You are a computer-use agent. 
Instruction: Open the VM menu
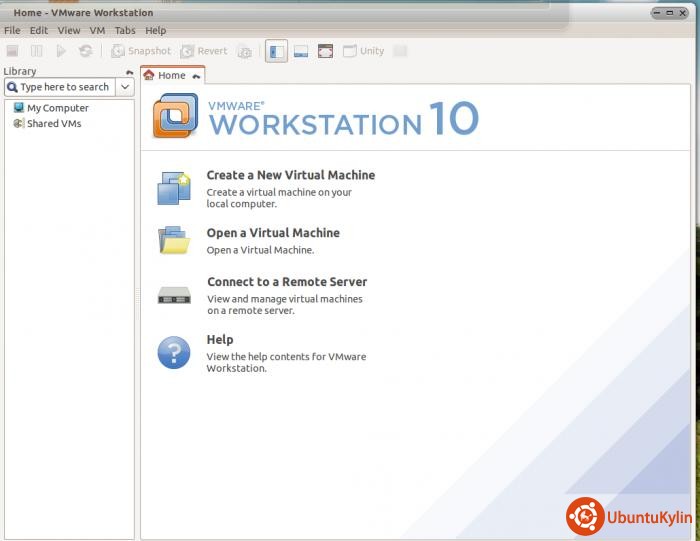click(x=97, y=31)
